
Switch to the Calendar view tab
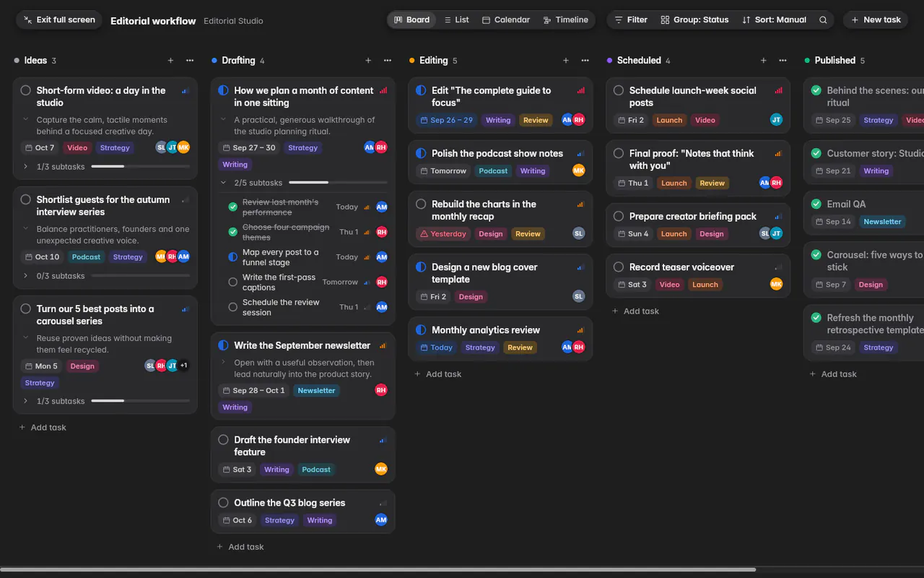tap(506, 20)
